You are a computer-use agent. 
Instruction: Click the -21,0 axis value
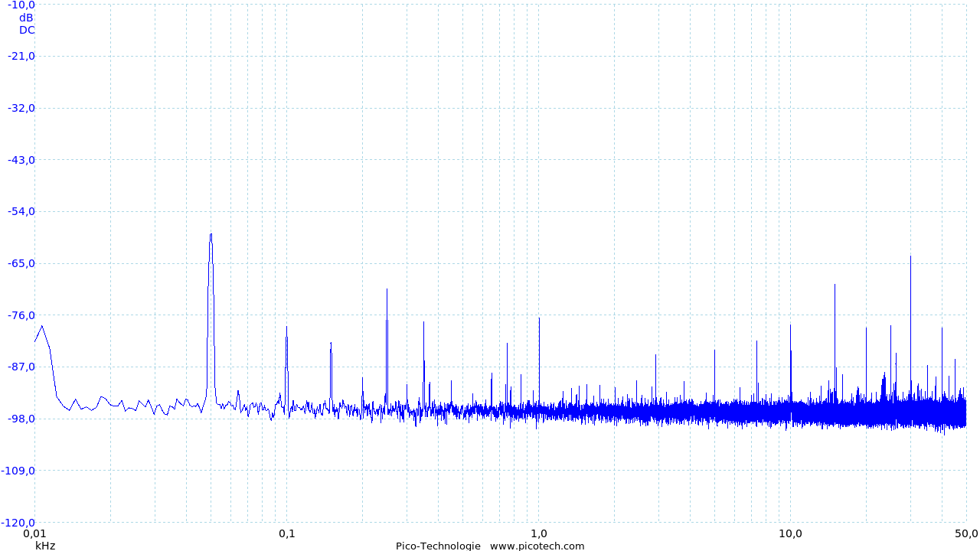[21, 56]
